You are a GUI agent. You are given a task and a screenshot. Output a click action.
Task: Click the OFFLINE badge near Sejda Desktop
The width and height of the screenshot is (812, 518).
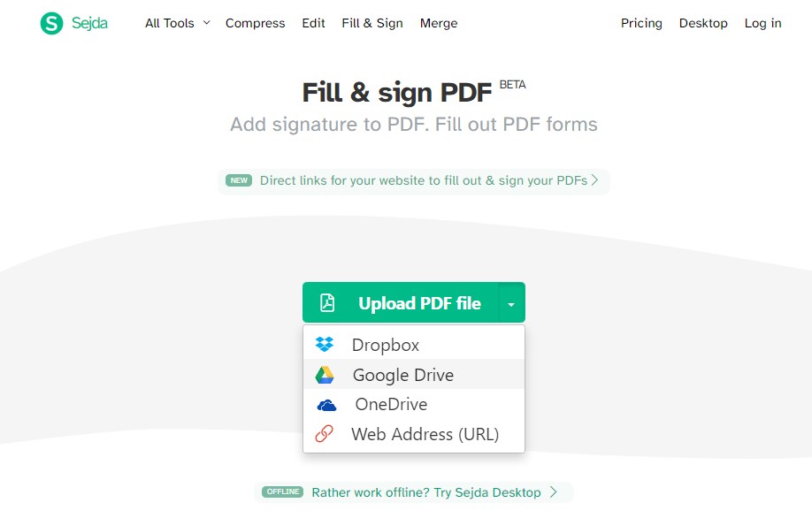281,491
